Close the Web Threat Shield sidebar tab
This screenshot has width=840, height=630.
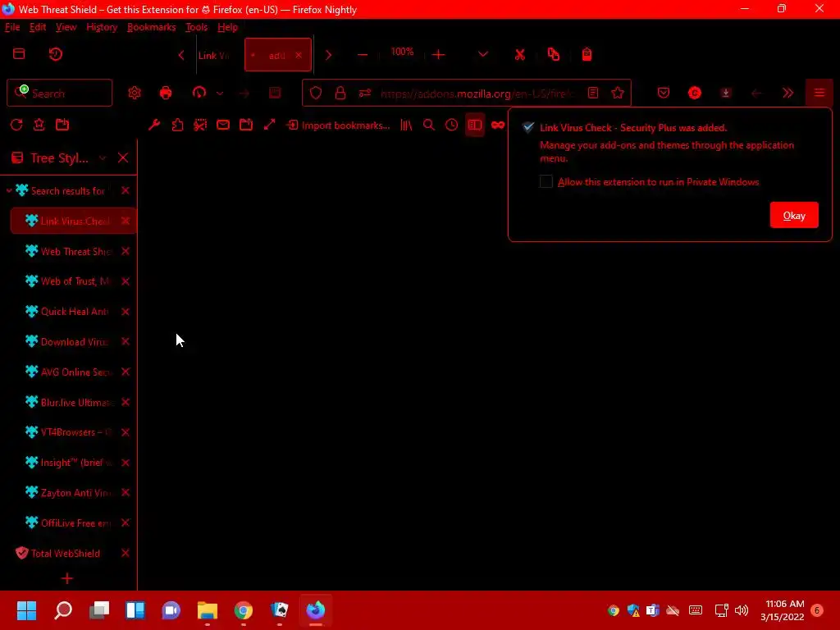pyautogui.click(x=126, y=251)
